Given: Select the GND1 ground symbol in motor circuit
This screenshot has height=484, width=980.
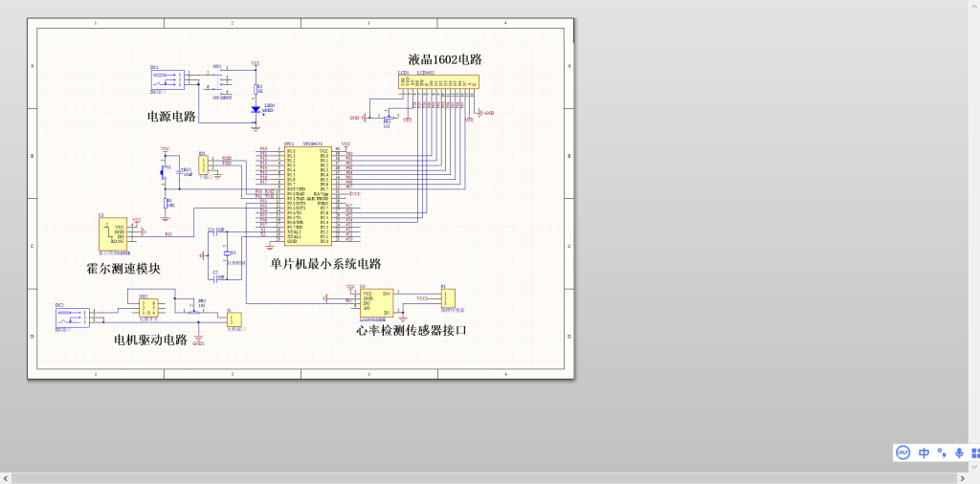Looking at the screenshot, I should 198,338.
